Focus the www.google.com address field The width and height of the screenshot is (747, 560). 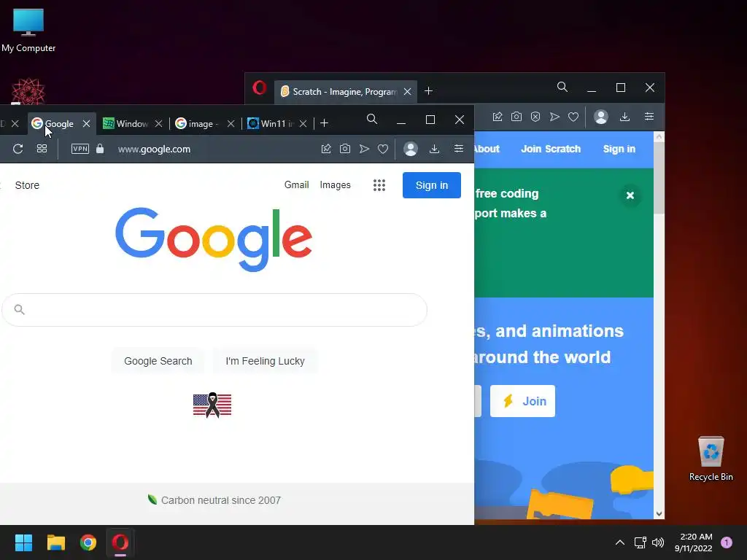[x=154, y=149]
